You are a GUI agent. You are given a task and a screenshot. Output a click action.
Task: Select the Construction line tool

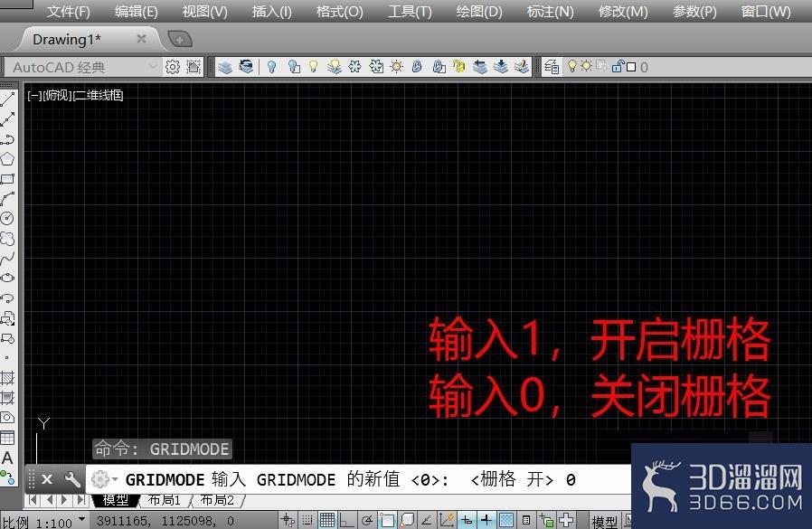click(x=7, y=119)
